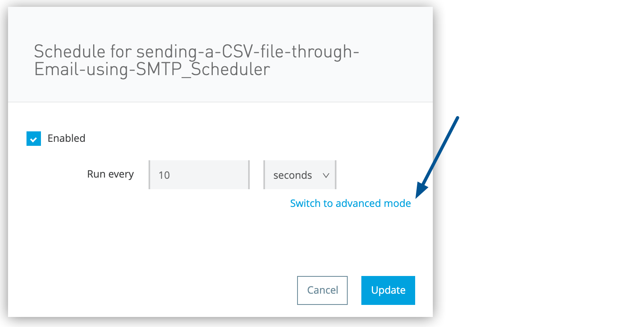Click the Enabled label next to the checkbox

(x=67, y=138)
